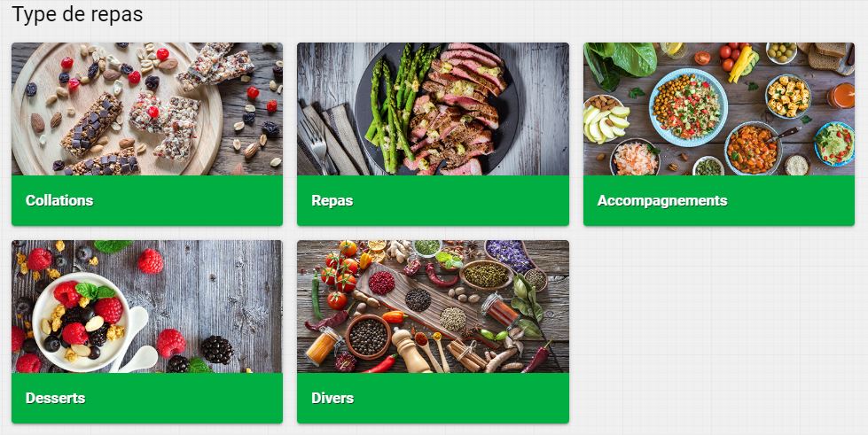868x435 pixels.
Task: Choose the Repas label text
Action: pyautogui.click(x=332, y=200)
